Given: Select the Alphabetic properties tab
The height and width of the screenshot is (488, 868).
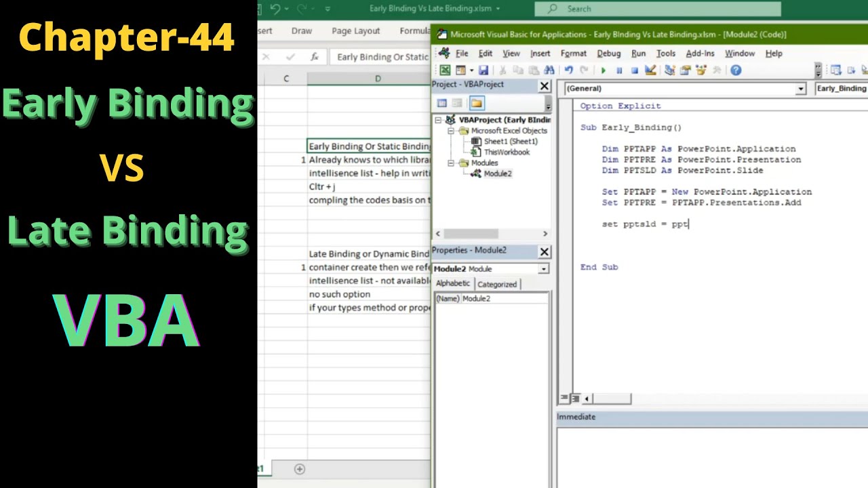Looking at the screenshot, I should click(x=453, y=283).
